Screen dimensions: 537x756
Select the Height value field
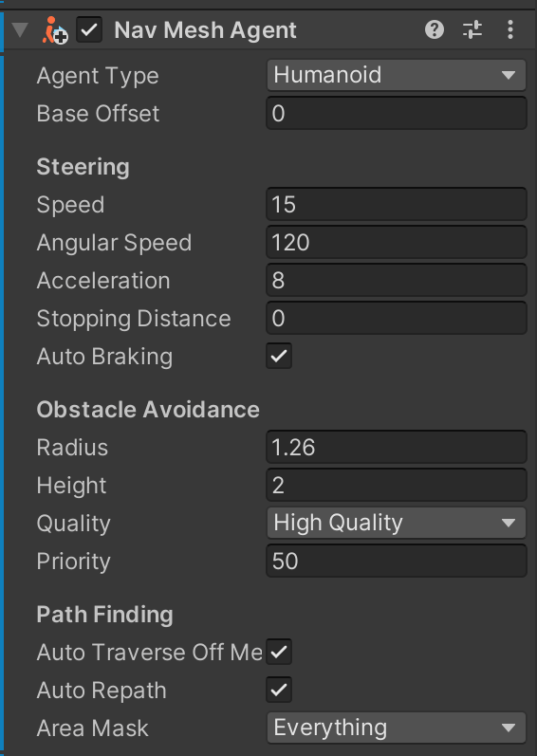397,485
